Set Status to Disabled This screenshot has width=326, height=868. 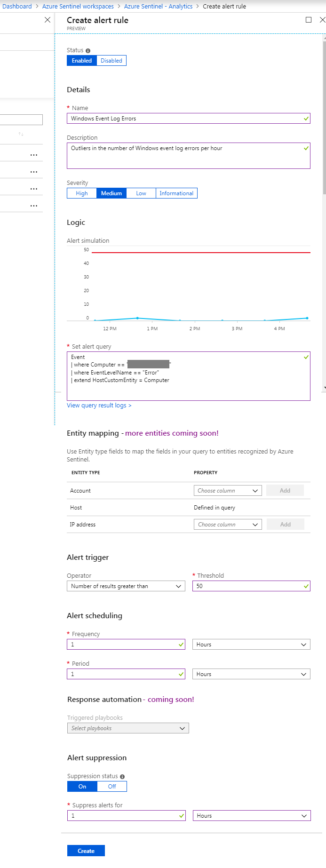(x=111, y=61)
